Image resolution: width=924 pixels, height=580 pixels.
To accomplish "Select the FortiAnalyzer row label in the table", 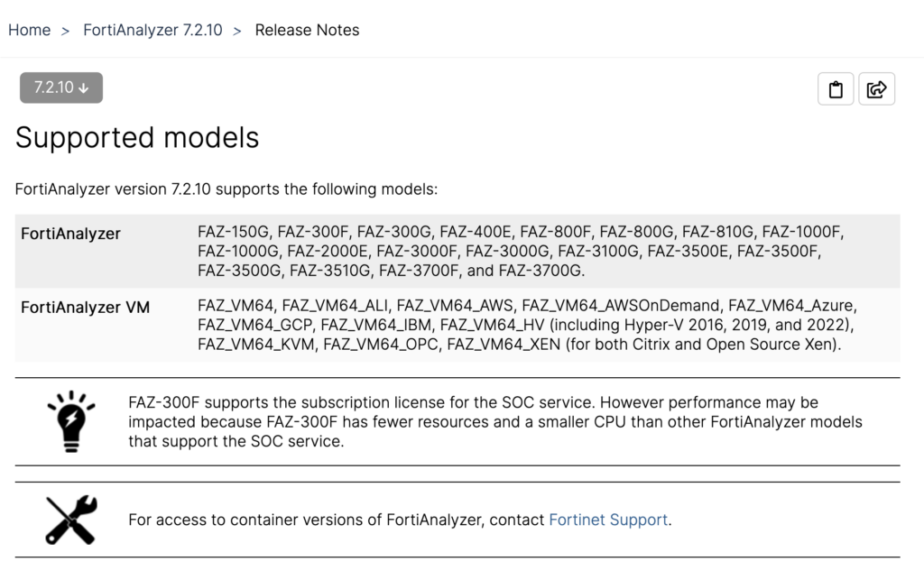I will (70, 233).
